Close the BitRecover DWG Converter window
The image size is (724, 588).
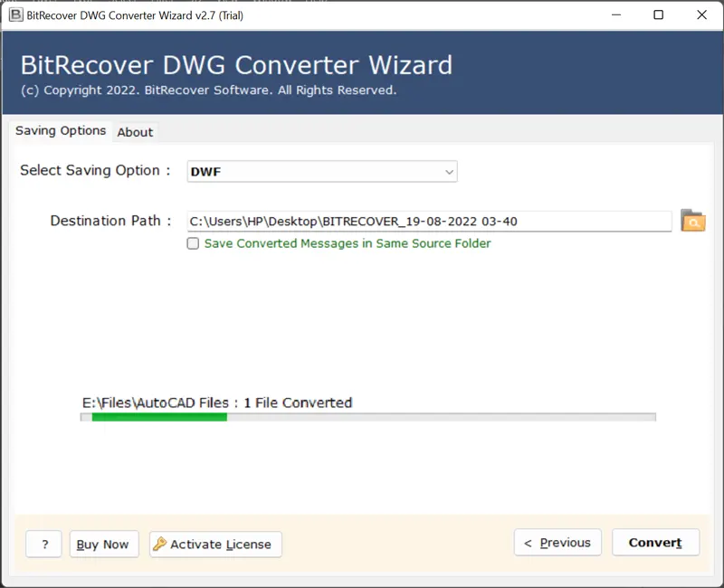tap(701, 14)
